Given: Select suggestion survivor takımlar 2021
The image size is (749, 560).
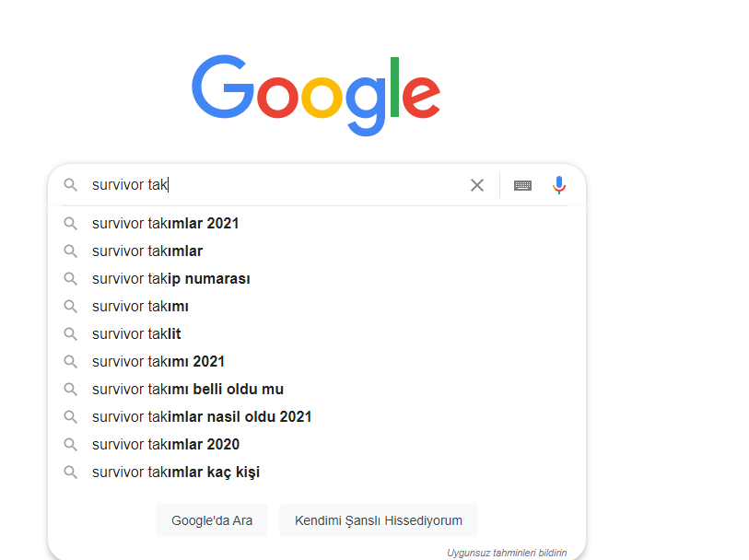Looking at the screenshot, I should [x=316, y=223].
